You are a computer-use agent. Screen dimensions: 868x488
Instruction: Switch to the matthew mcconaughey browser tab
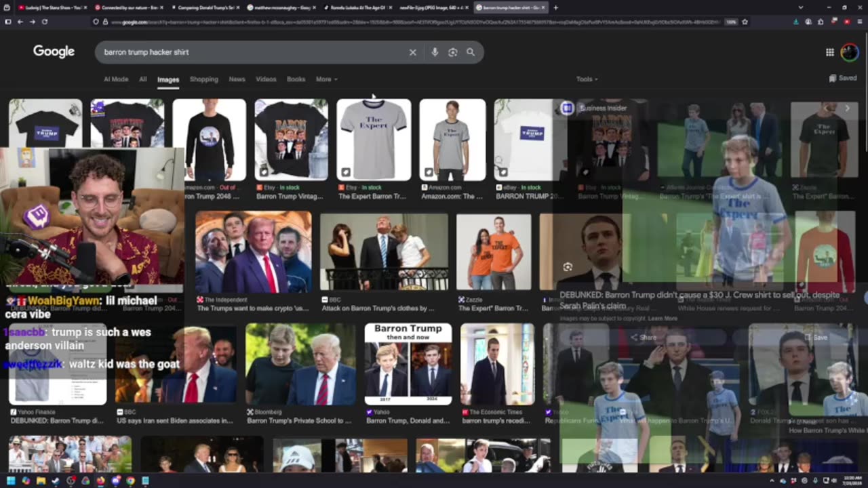pyautogui.click(x=280, y=7)
